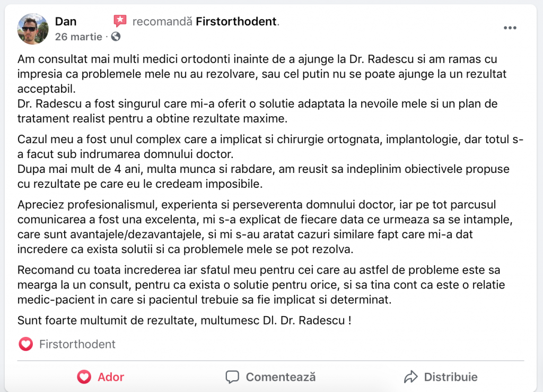The height and width of the screenshot is (392, 543).
Task: Click the word "recomandă" in post header
Action: click(x=162, y=21)
